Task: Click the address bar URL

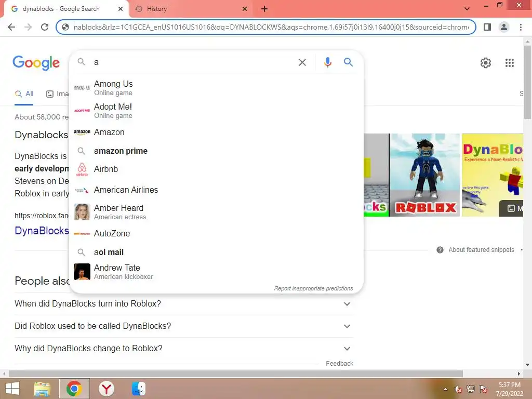Action: coord(271,27)
